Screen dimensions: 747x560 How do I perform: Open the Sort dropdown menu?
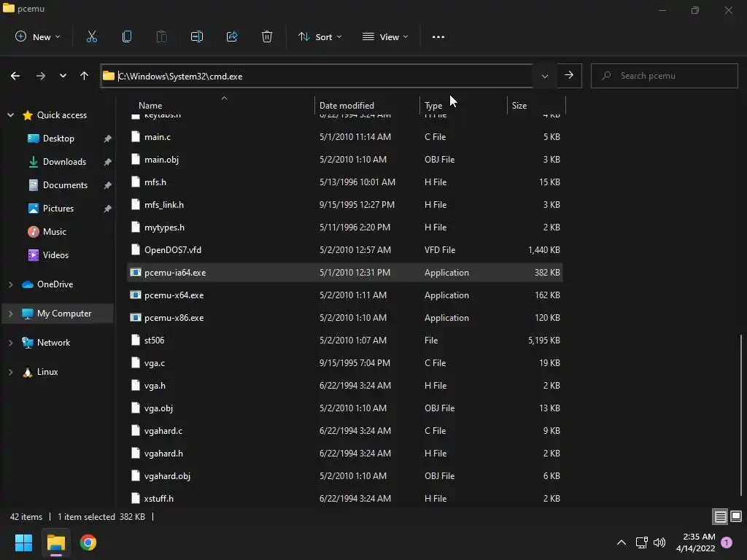[x=320, y=36]
